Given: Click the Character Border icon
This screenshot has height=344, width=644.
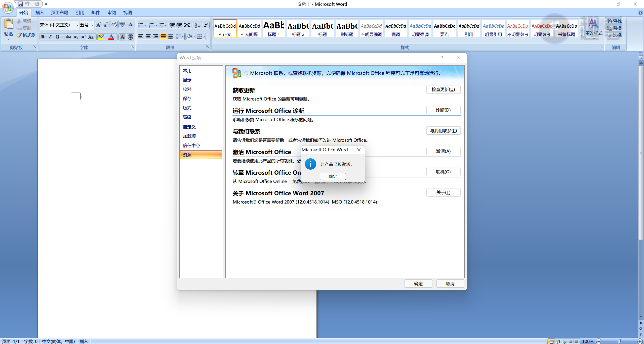Looking at the screenshot, I should (x=131, y=25).
